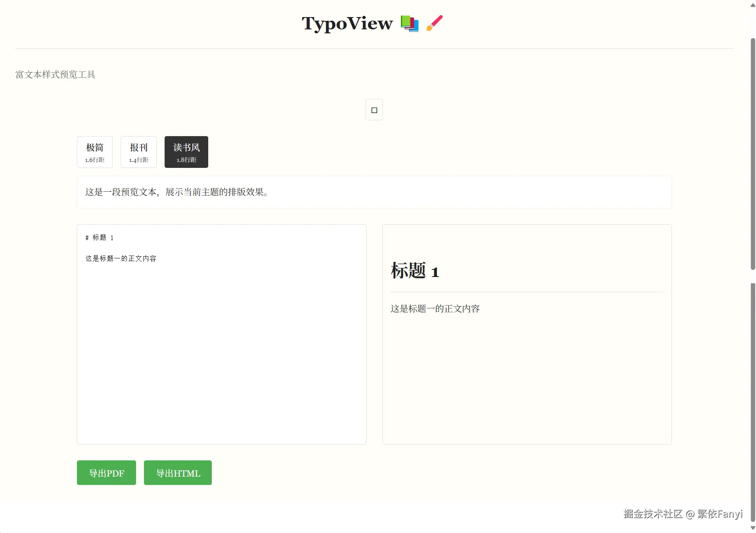The image size is (756, 533).
Task: Click the 掘金技术社区 label at bottom right
Action: click(653, 514)
